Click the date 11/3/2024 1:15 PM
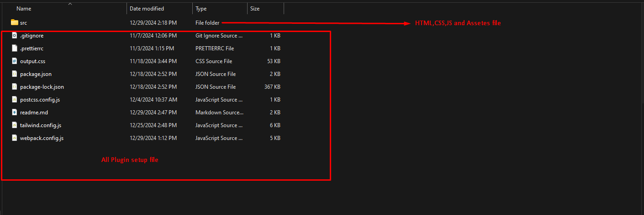 click(x=152, y=48)
